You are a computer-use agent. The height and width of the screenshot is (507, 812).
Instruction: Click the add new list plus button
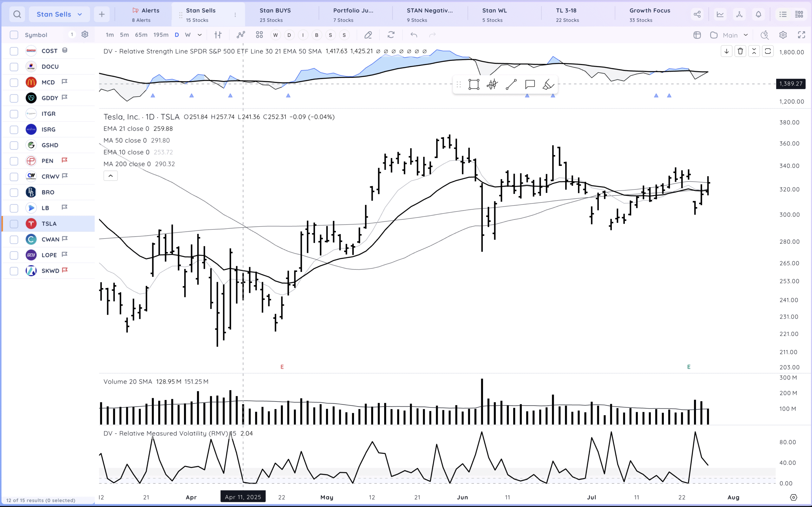tap(102, 14)
